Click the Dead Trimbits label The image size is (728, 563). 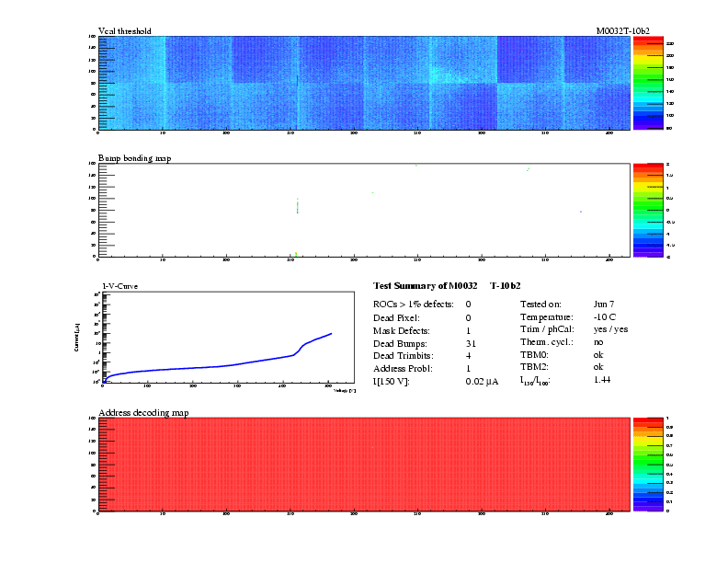pos(404,355)
